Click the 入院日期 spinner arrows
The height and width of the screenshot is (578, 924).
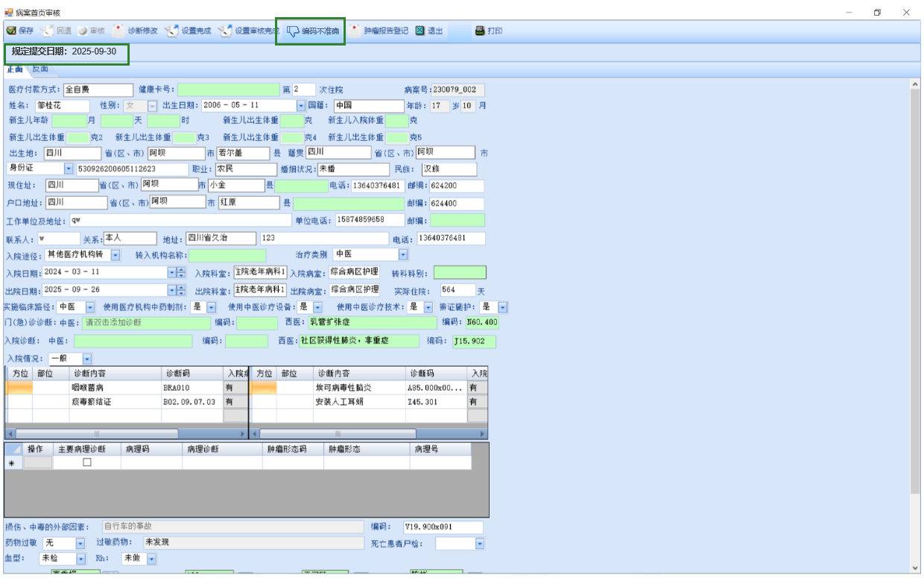[x=181, y=273]
